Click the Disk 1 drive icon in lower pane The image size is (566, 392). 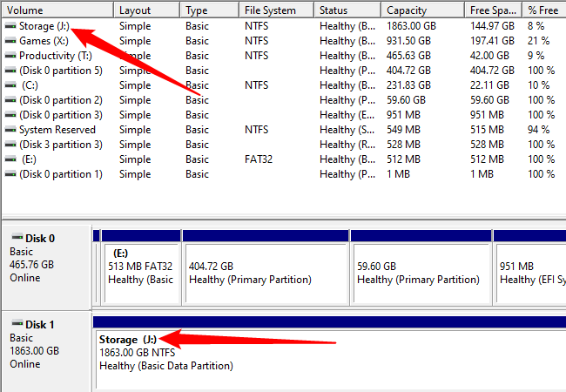point(17,323)
